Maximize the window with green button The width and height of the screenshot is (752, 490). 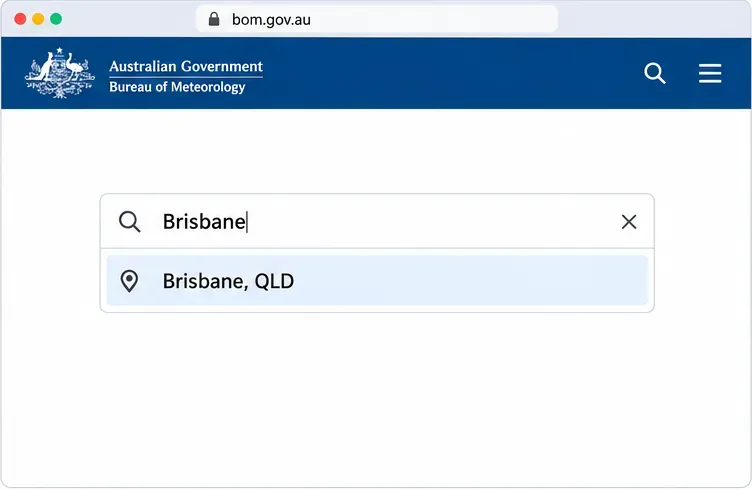coord(56,19)
